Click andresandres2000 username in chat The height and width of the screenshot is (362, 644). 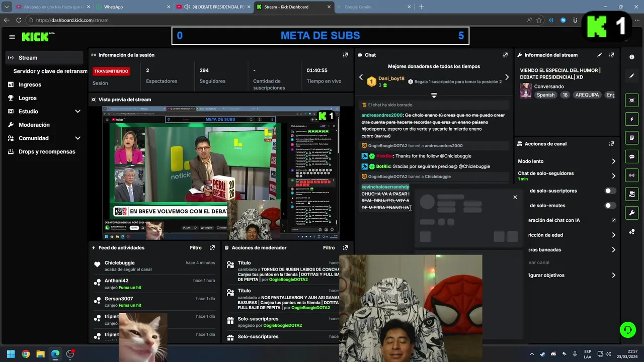click(382, 115)
